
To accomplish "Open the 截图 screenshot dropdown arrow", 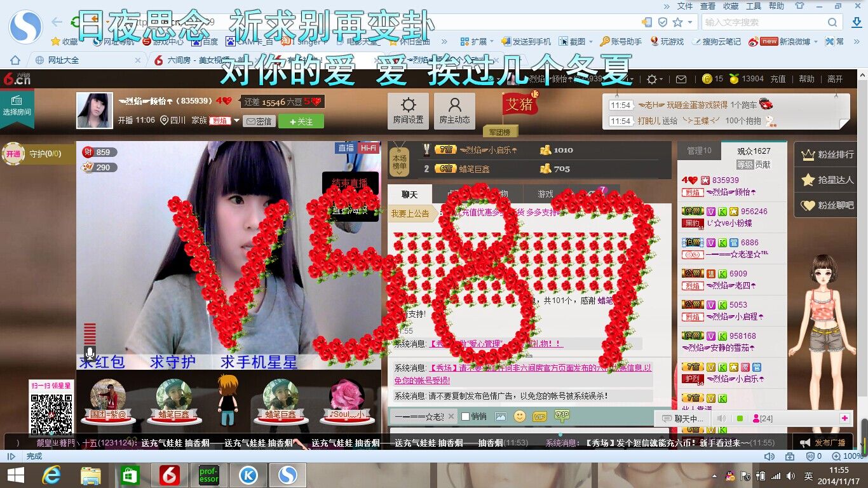I will click(x=590, y=42).
